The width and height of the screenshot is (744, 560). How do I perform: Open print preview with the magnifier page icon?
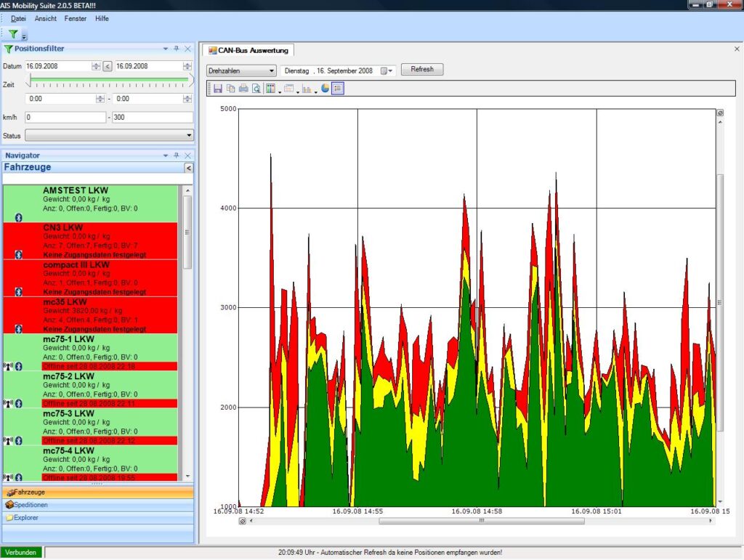tap(256, 89)
